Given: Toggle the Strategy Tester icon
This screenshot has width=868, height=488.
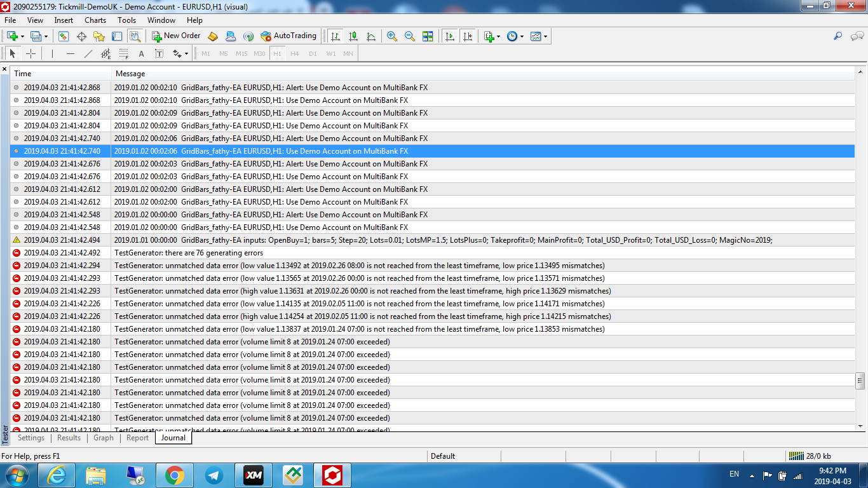Looking at the screenshot, I should coord(135,36).
